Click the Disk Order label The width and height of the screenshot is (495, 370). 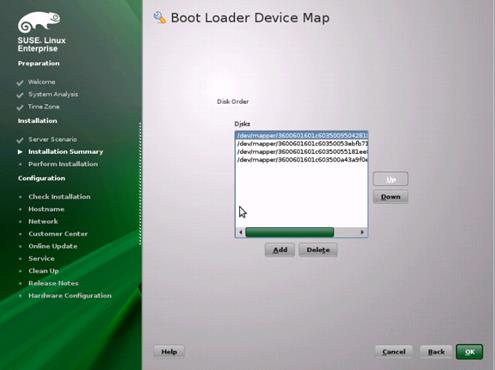pyautogui.click(x=233, y=101)
